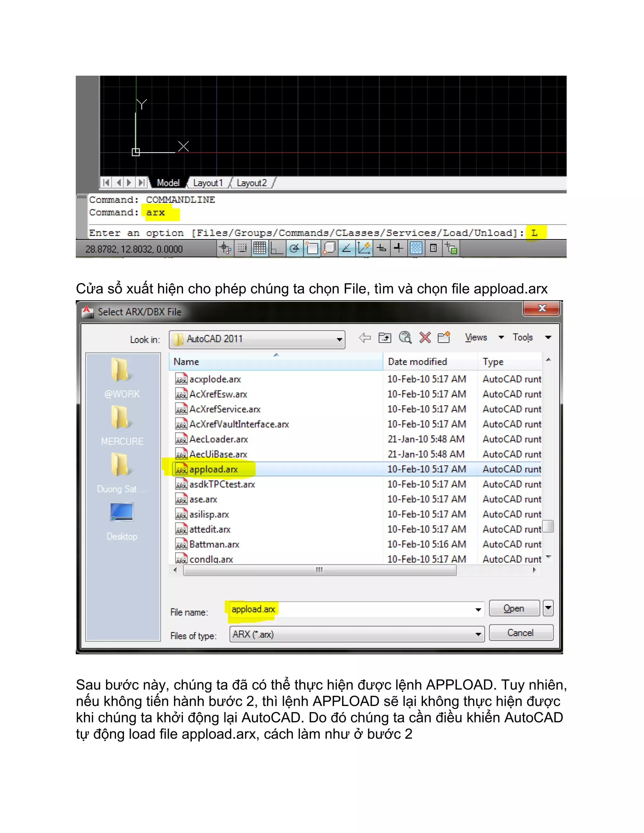Image resolution: width=644 pixels, height=833 pixels.
Task: Go to Desktop in places list
Action: pyautogui.click(x=122, y=521)
